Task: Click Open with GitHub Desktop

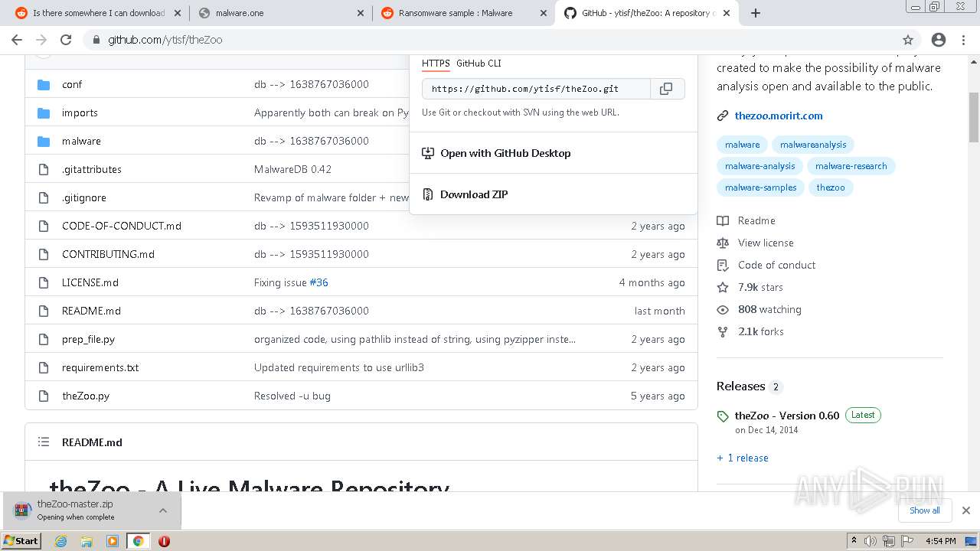Action: pos(505,153)
